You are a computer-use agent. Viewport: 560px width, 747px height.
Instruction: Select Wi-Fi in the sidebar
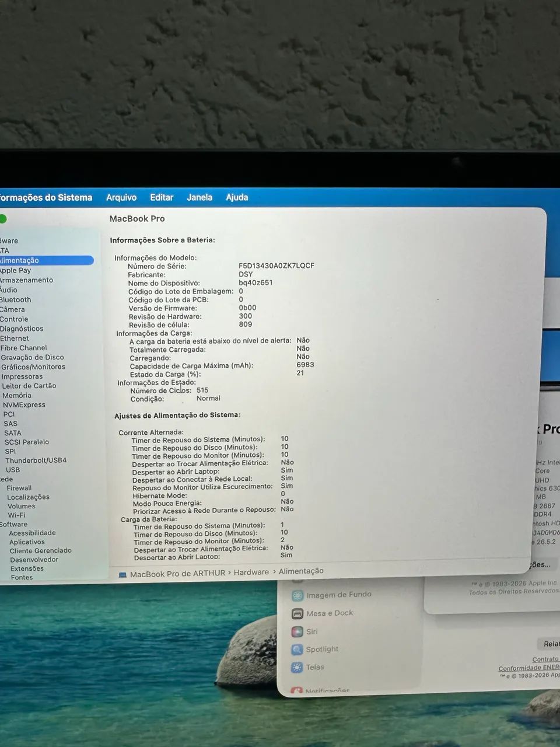[17, 515]
